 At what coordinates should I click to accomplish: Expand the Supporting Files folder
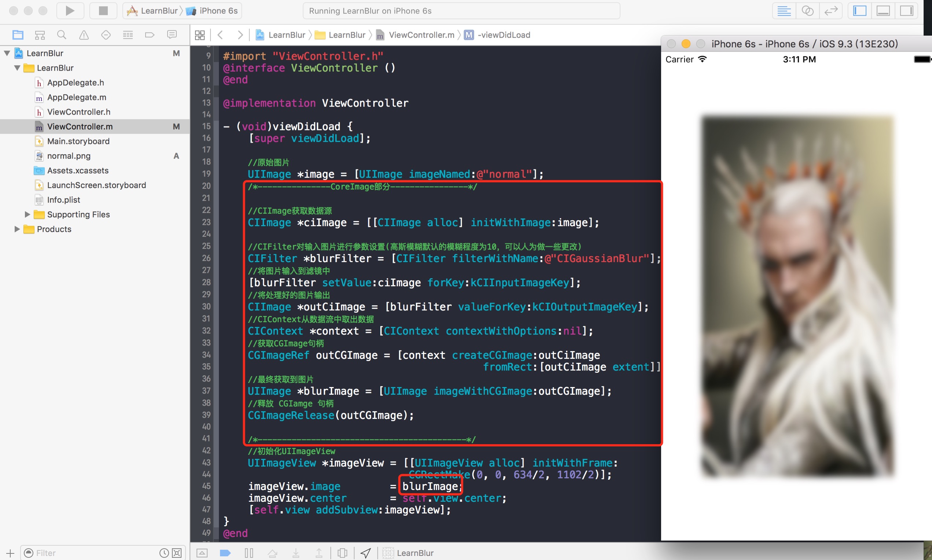pyautogui.click(x=27, y=214)
